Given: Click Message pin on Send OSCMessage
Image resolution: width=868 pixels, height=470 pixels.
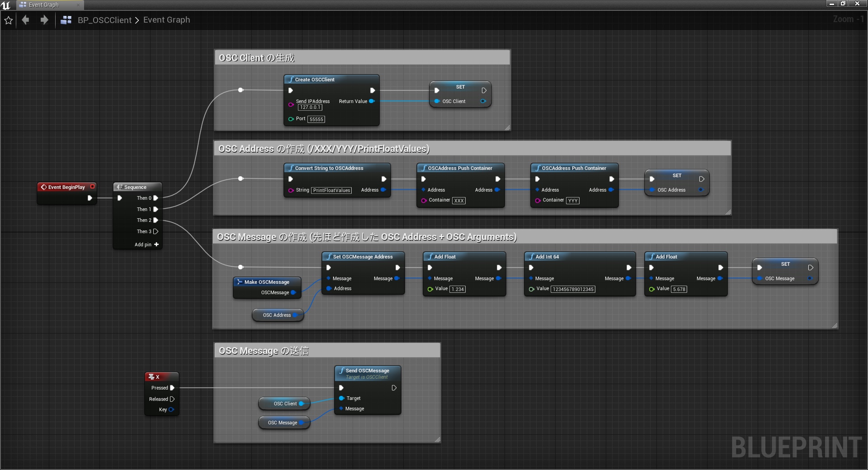Looking at the screenshot, I should coord(341,409).
